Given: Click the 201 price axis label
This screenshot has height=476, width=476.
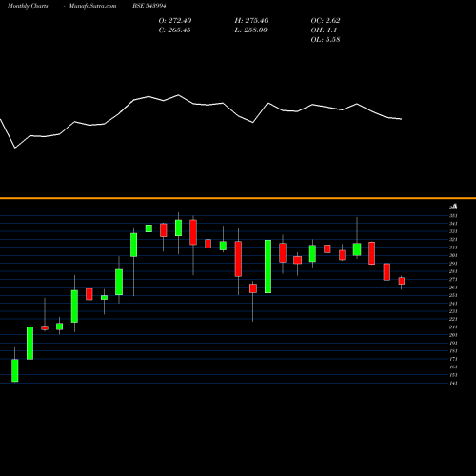Looking at the screenshot, I should click(453, 335).
